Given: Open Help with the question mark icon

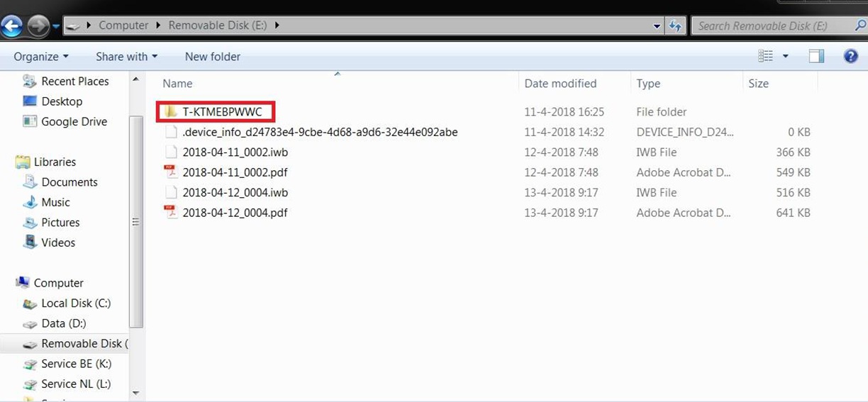Looking at the screenshot, I should [x=851, y=56].
